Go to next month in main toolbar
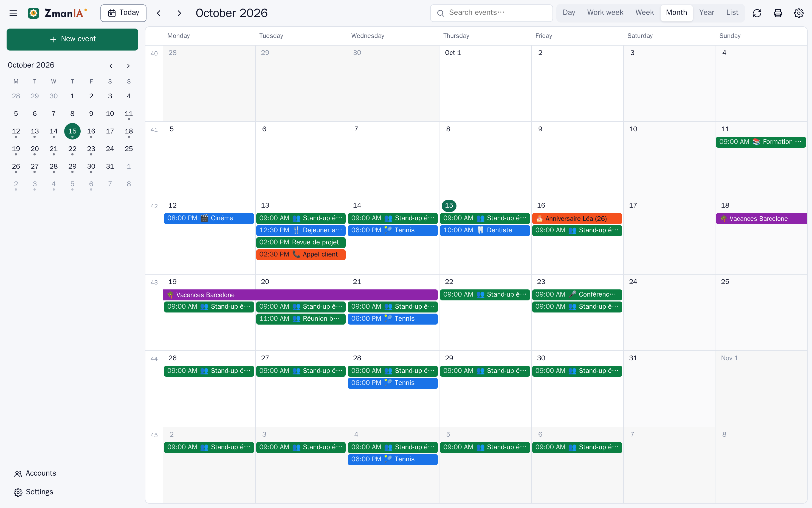812x508 pixels. click(x=179, y=13)
